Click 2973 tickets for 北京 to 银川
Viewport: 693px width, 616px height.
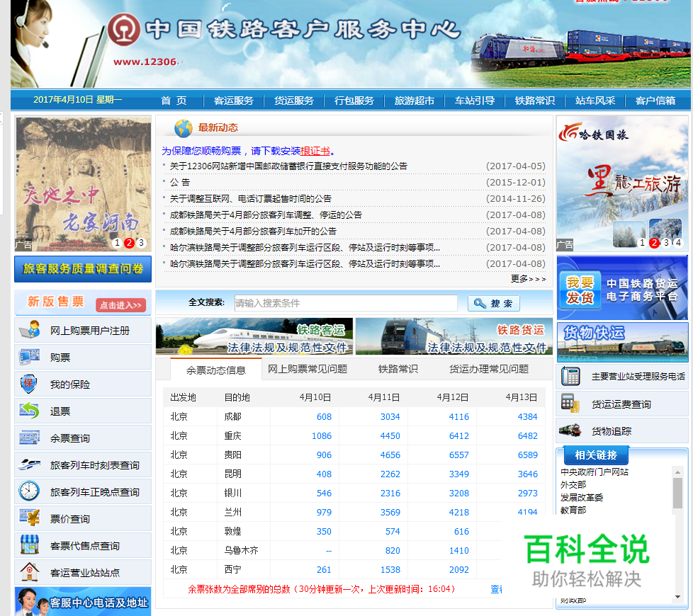pos(528,493)
